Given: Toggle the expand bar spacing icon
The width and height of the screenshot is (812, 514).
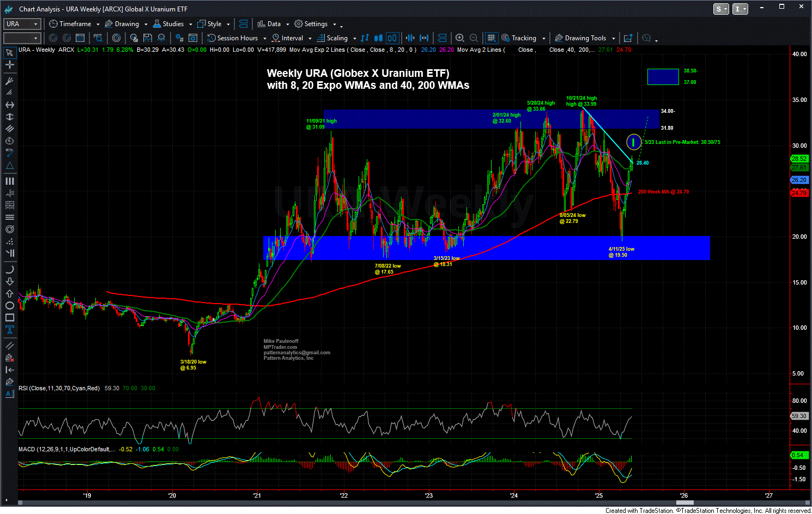Looking at the screenshot, I should click(424, 38).
